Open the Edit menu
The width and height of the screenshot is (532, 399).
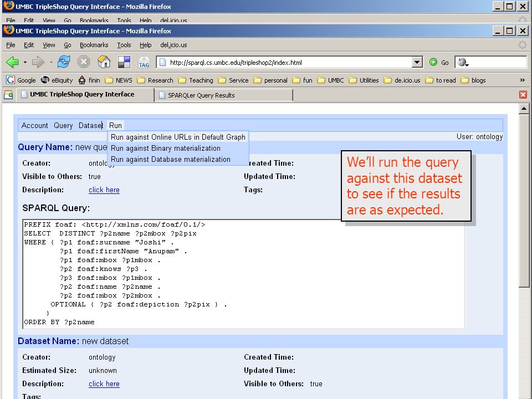coord(29,45)
